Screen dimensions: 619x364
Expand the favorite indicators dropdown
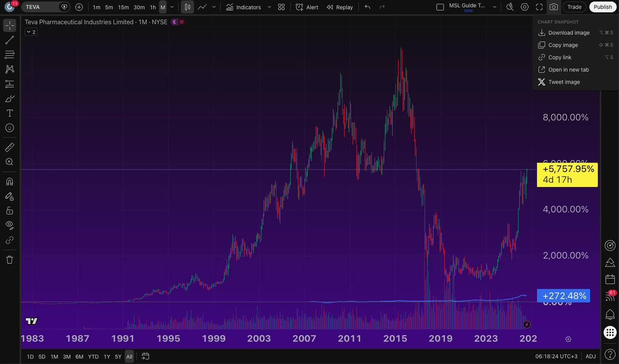(270, 7)
